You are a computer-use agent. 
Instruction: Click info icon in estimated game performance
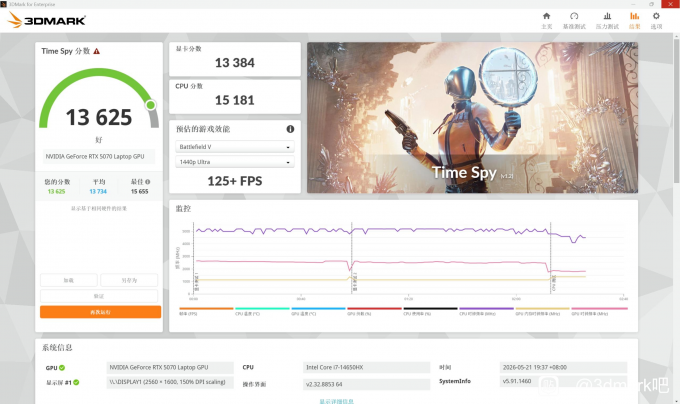290,129
